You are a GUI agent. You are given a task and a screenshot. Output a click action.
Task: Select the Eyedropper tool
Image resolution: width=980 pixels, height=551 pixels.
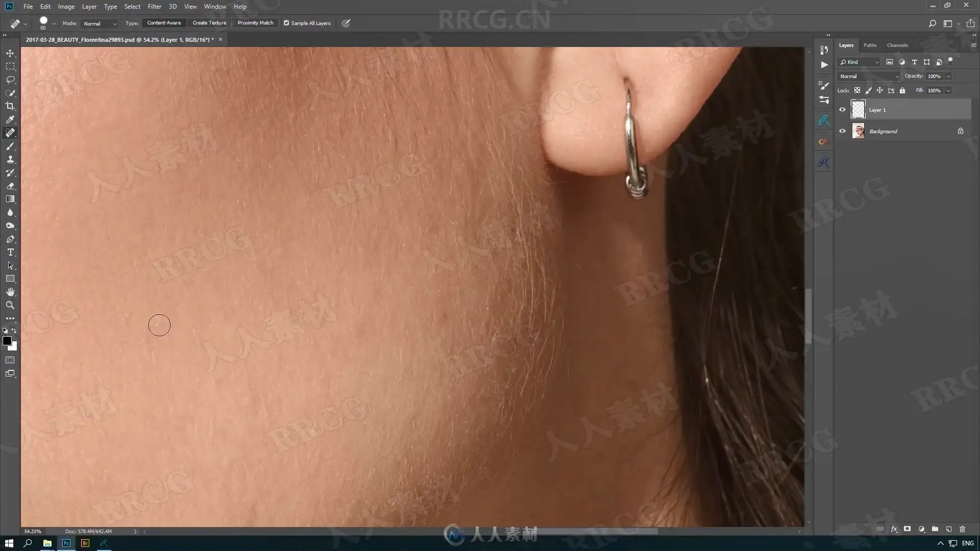[x=10, y=119]
